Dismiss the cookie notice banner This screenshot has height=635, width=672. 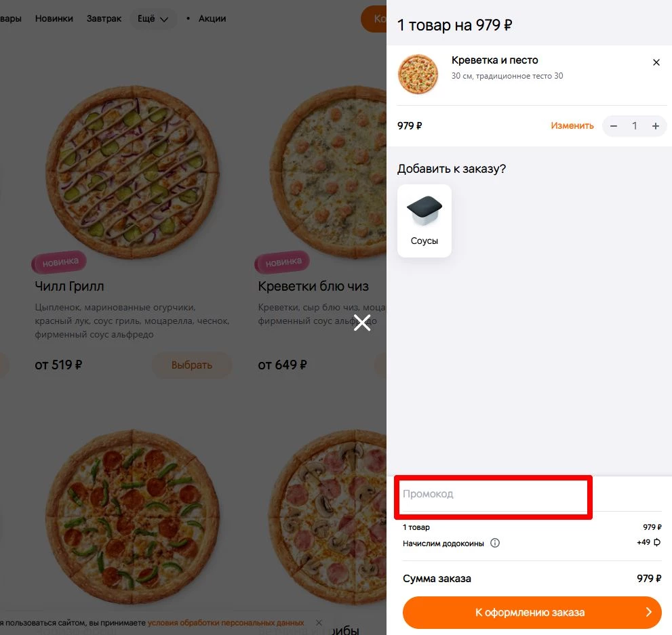[319, 622]
